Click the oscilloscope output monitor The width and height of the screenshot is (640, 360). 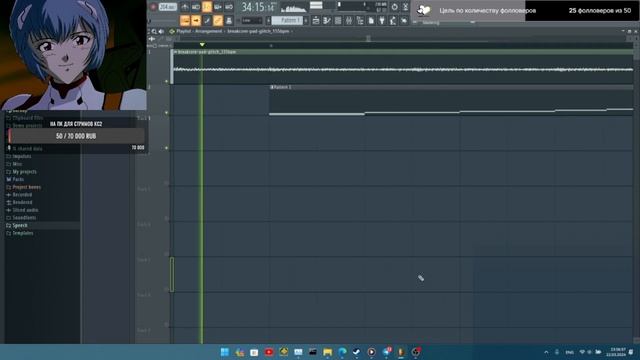[293, 7]
